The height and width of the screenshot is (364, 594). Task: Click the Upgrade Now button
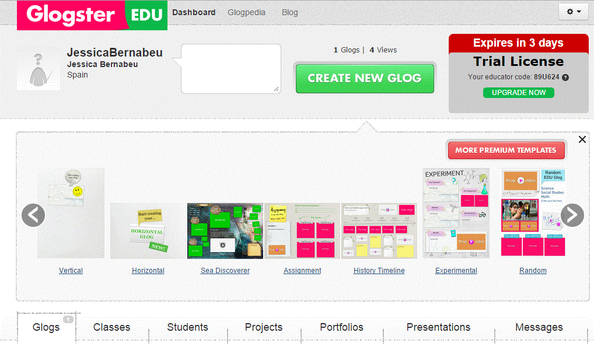519,93
